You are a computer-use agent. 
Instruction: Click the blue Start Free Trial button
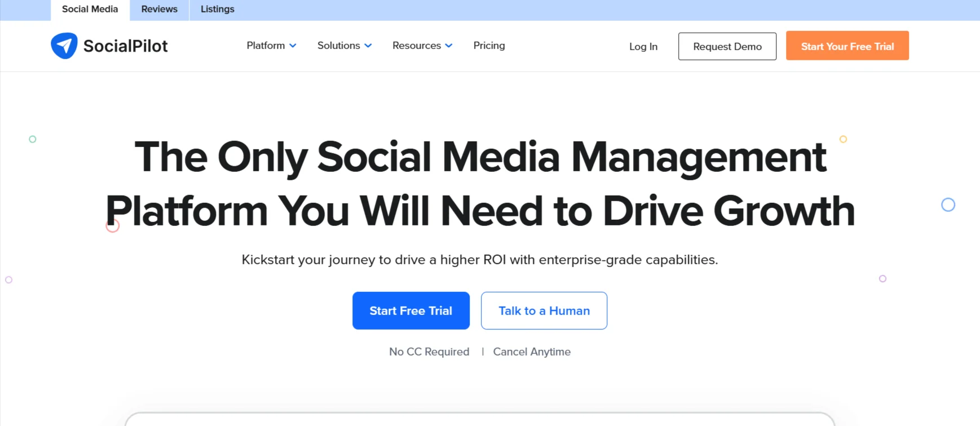410,310
